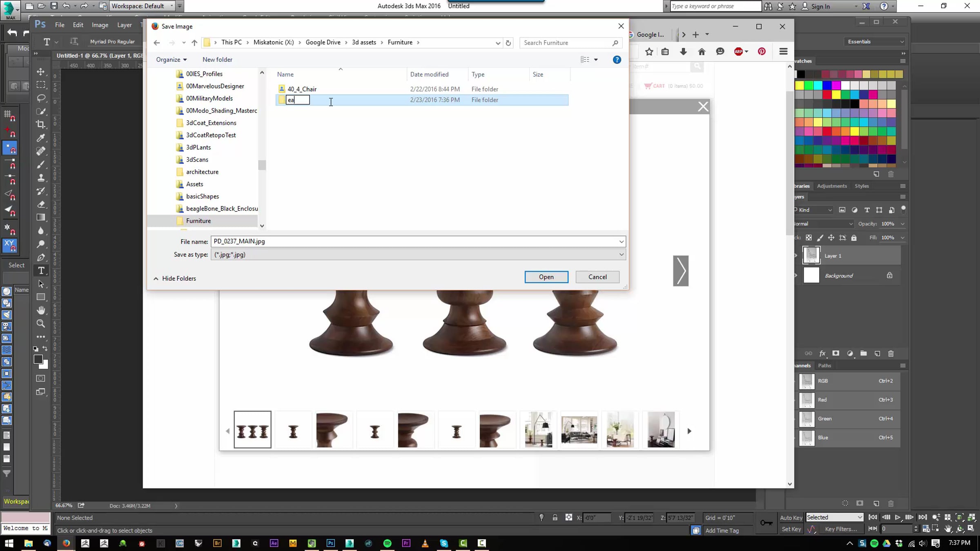Click delete layer trash icon
The image size is (980, 551).
click(x=891, y=353)
